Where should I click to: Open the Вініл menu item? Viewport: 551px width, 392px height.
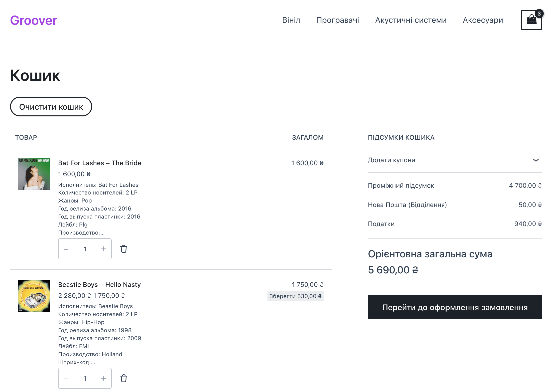click(291, 20)
